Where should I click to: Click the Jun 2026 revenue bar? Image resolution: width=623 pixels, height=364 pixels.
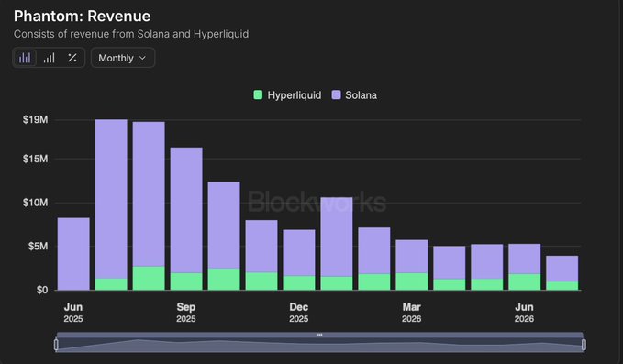[x=525, y=267]
